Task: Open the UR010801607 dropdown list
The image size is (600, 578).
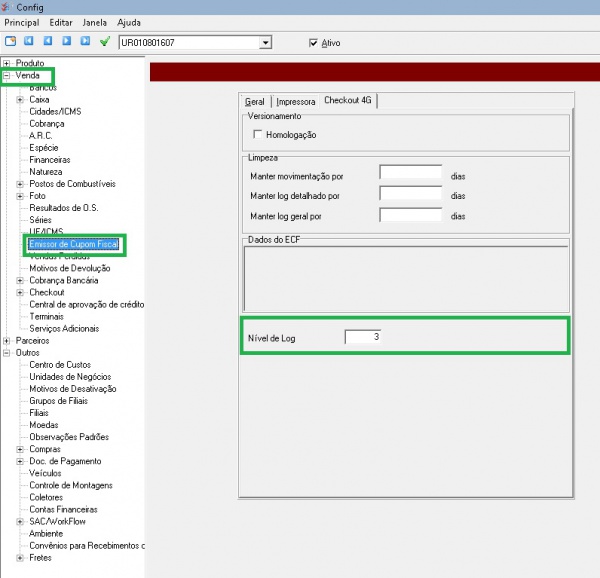Action: (x=265, y=43)
